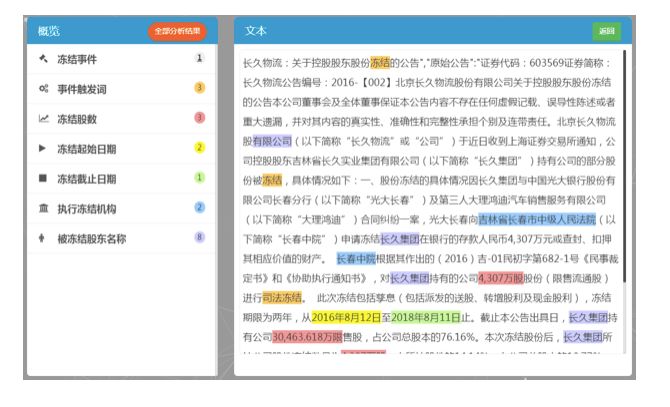Click highlighted 吉林省长春市中级人民法院
Screen dimensions: 670x407
(537, 220)
